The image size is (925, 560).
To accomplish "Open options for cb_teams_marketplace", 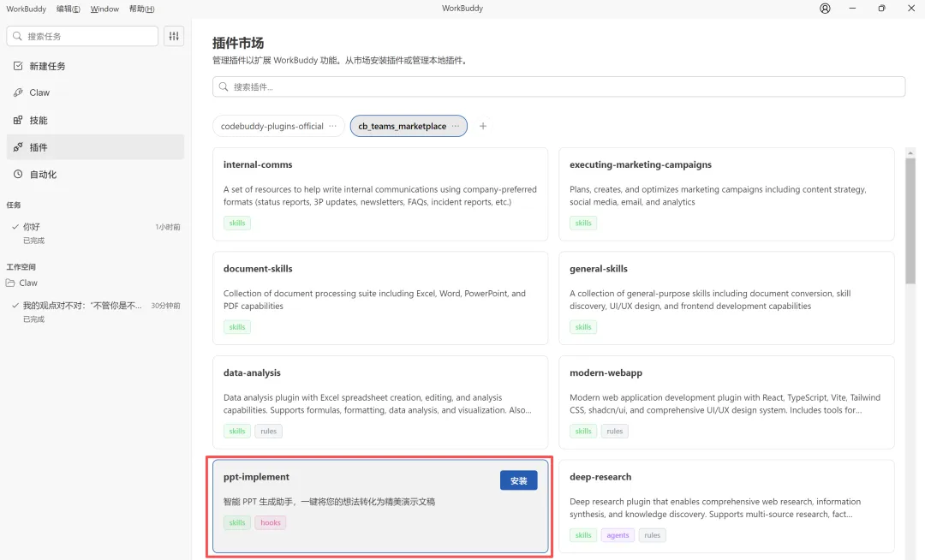I will point(456,126).
